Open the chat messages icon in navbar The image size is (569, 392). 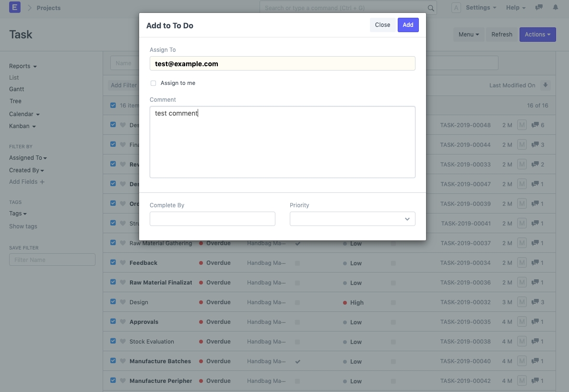pyautogui.click(x=539, y=8)
